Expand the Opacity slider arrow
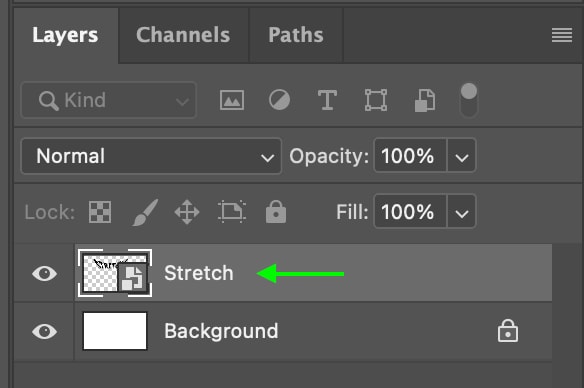The height and width of the screenshot is (388, 584). pos(461,156)
